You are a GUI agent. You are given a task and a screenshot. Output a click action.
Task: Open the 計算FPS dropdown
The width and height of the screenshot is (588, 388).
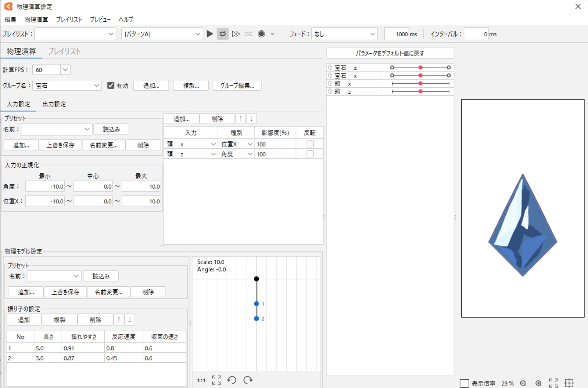[x=65, y=70]
